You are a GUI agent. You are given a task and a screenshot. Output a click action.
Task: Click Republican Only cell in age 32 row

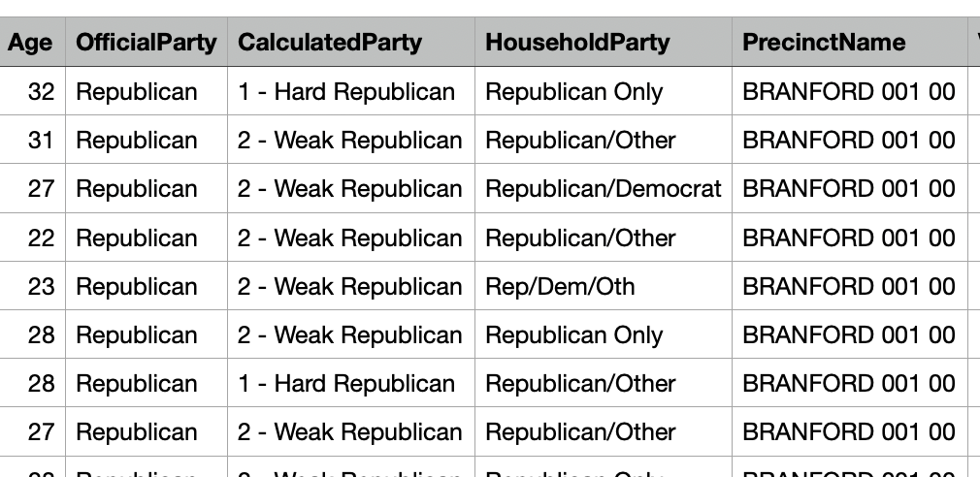tap(573, 92)
